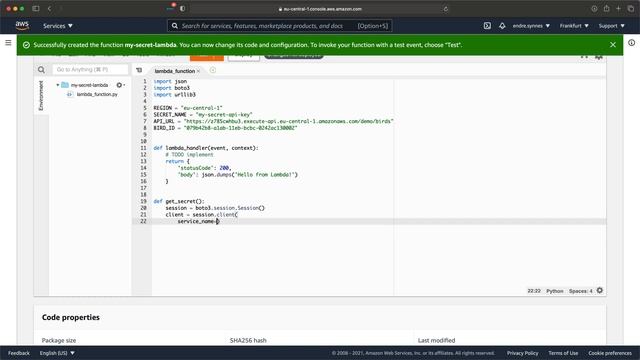Collapse the my-secret-lambda folder
Image resolution: width=640 pixels, height=360 pixels.
coord(58,85)
